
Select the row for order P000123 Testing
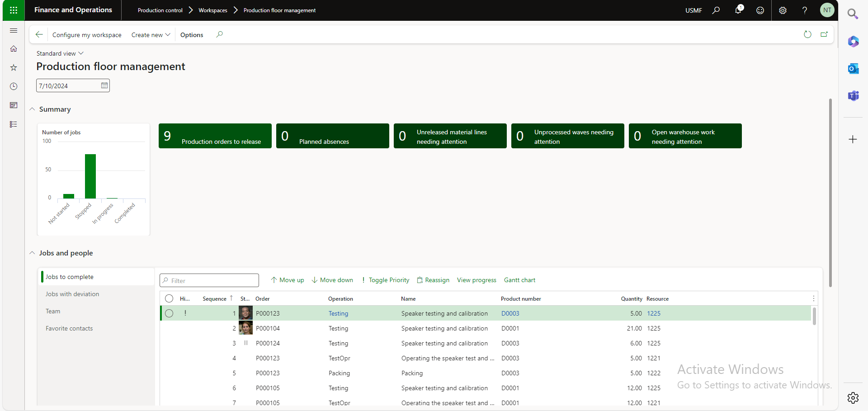point(169,313)
